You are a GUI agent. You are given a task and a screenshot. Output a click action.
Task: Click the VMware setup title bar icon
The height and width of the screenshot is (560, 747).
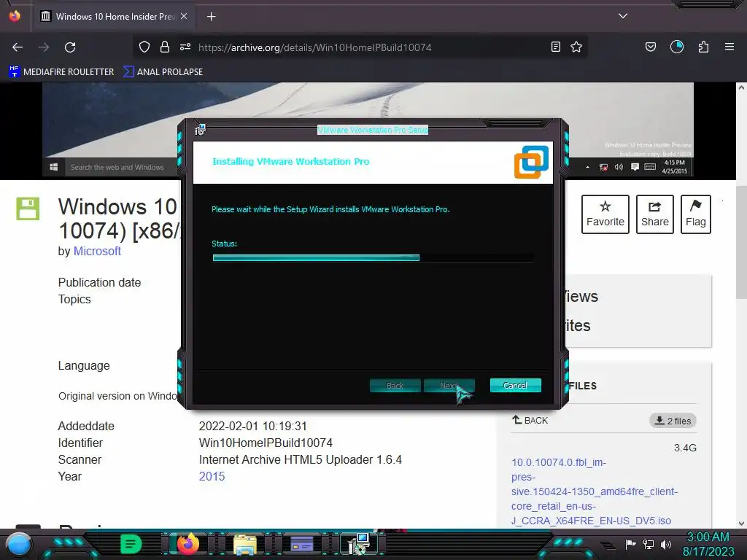click(x=200, y=130)
